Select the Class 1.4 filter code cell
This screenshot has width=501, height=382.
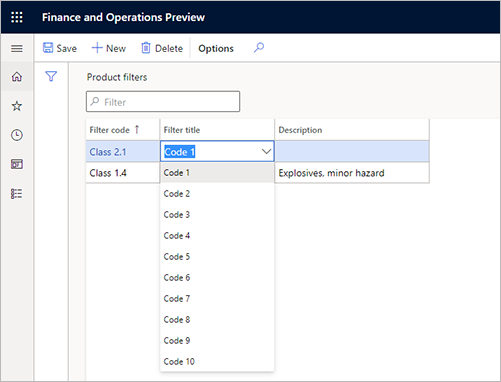coord(122,173)
